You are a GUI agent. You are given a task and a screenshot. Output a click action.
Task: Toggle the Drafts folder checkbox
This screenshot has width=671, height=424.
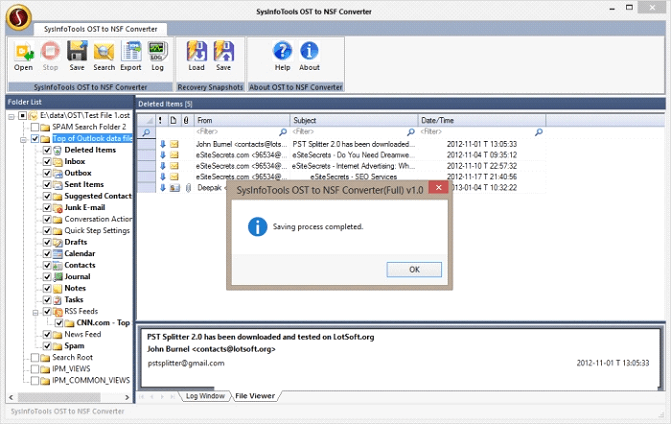[x=47, y=242]
